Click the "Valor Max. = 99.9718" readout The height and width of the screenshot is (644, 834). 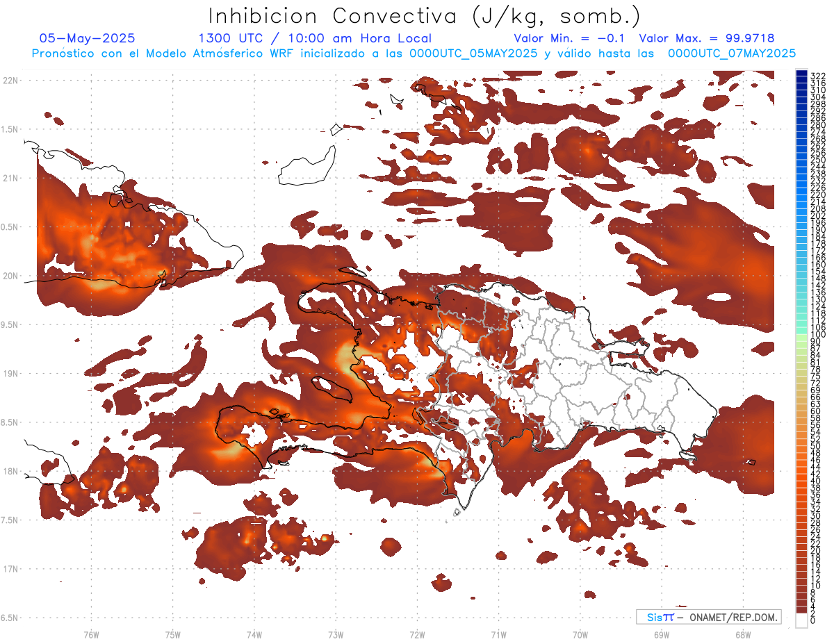[x=707, y=38]
